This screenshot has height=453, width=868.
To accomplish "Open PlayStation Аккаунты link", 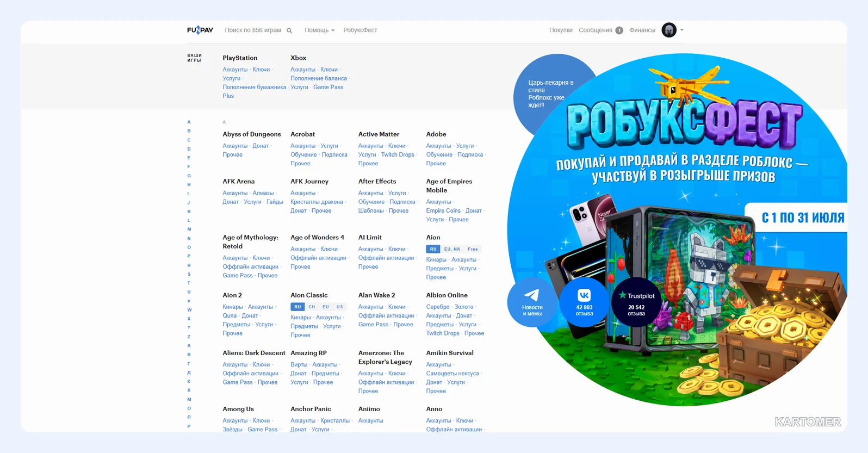I will click(235, 70).
